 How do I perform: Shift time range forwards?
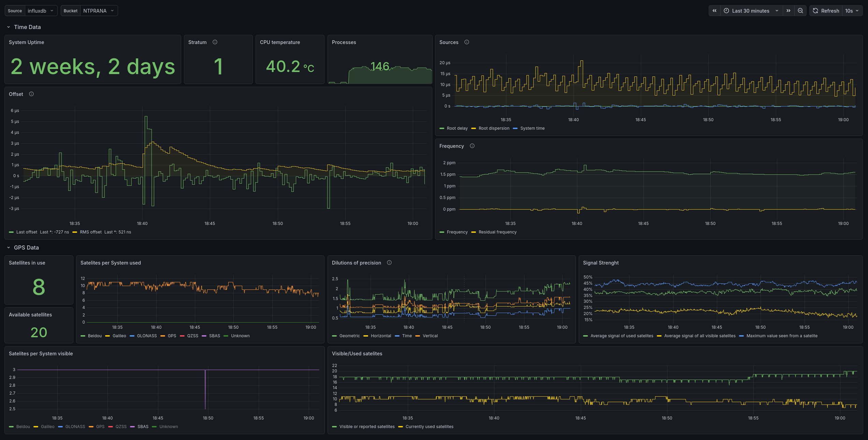[x=789, y=11]
